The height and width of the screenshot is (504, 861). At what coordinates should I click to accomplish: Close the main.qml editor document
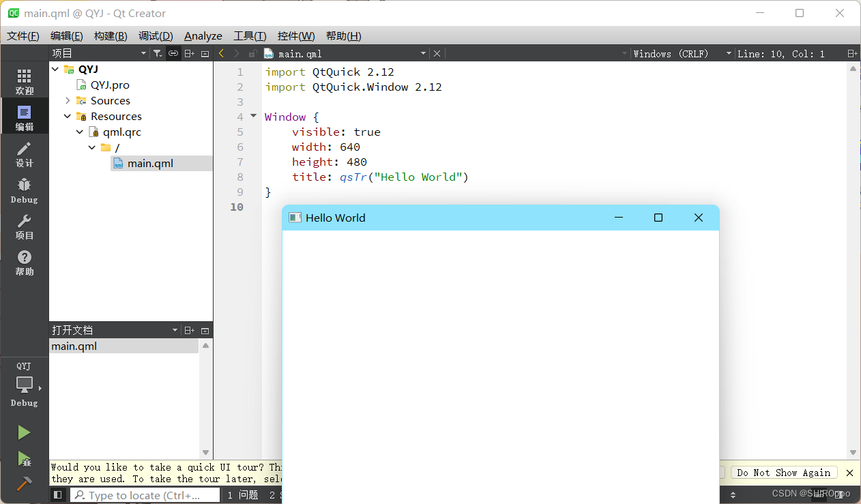pyautogui.click(x=437, y=53)
